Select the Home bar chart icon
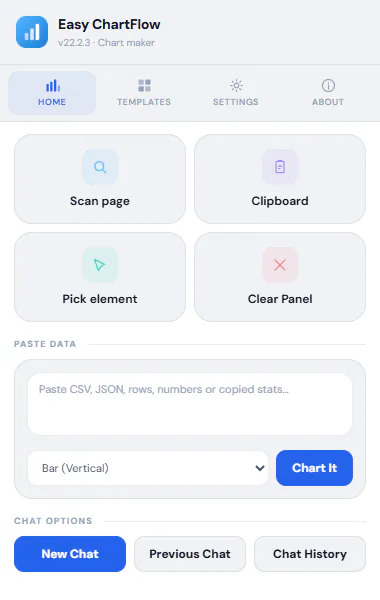 pyautogui.click(x=52, y=86)
